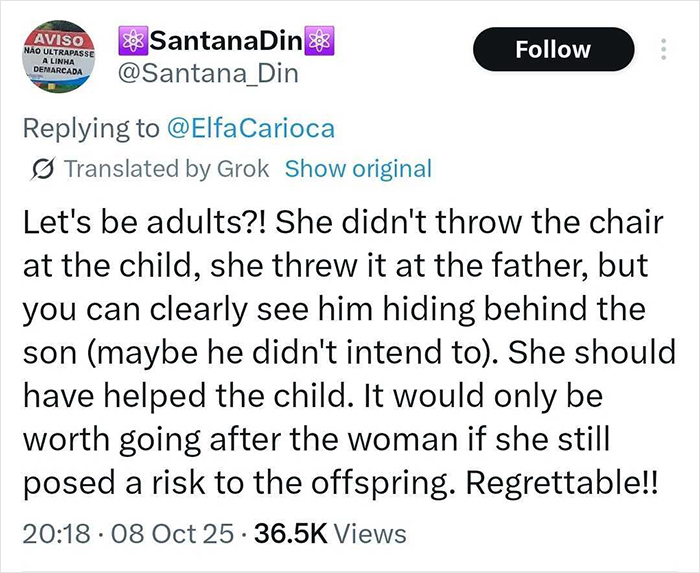Open the @ElfaCarioca profile link
The image size is (700, 573).
[248, 128]
